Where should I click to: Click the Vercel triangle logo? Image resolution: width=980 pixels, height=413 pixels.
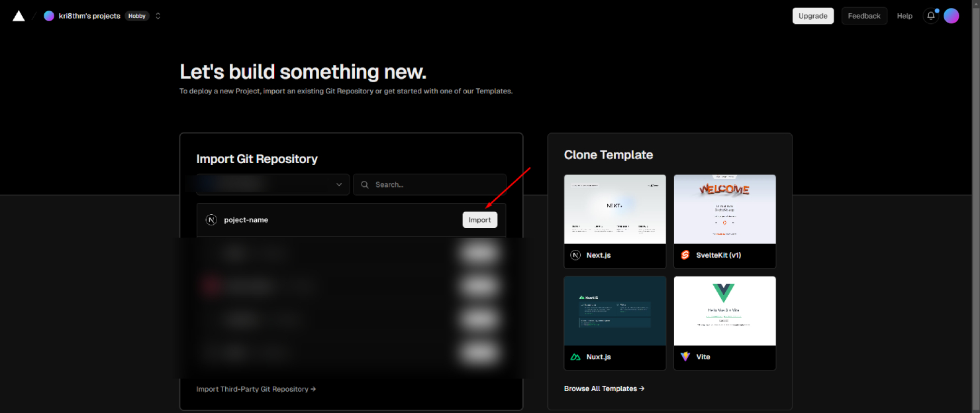[19, 16]
